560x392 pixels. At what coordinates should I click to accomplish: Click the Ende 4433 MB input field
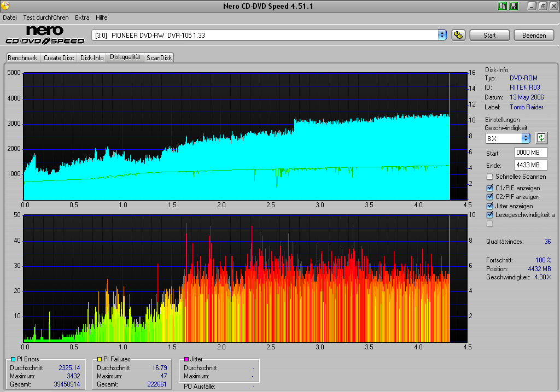click(x=530, y=165)
